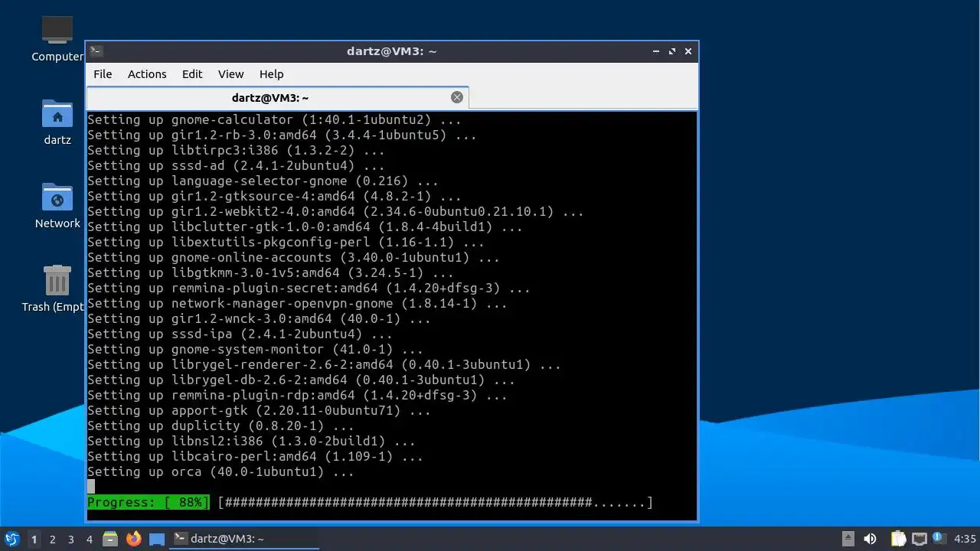
Task: Click the terminal window title bar text
Action: coord(391,51)
